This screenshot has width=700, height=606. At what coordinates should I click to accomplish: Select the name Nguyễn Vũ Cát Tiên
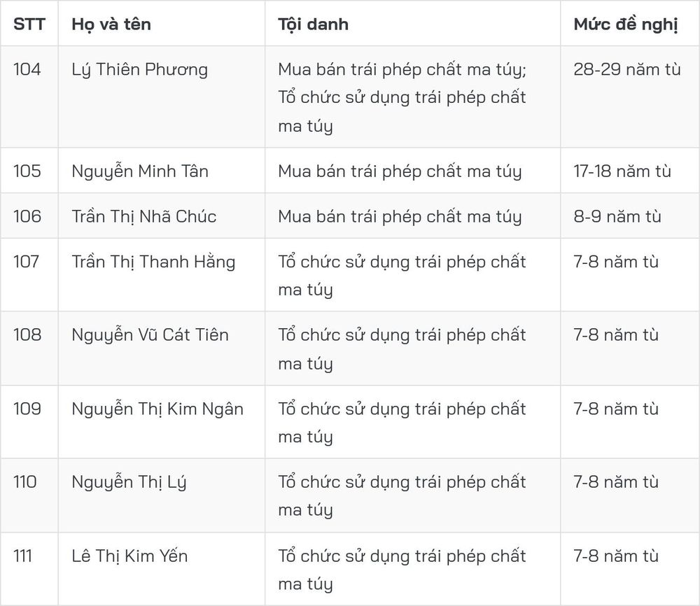[150, 334]
